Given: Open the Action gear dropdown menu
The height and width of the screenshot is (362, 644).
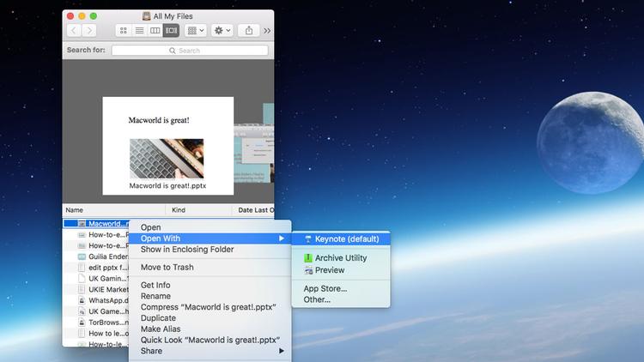Looking at the screenshot, I should click(222, 30).
